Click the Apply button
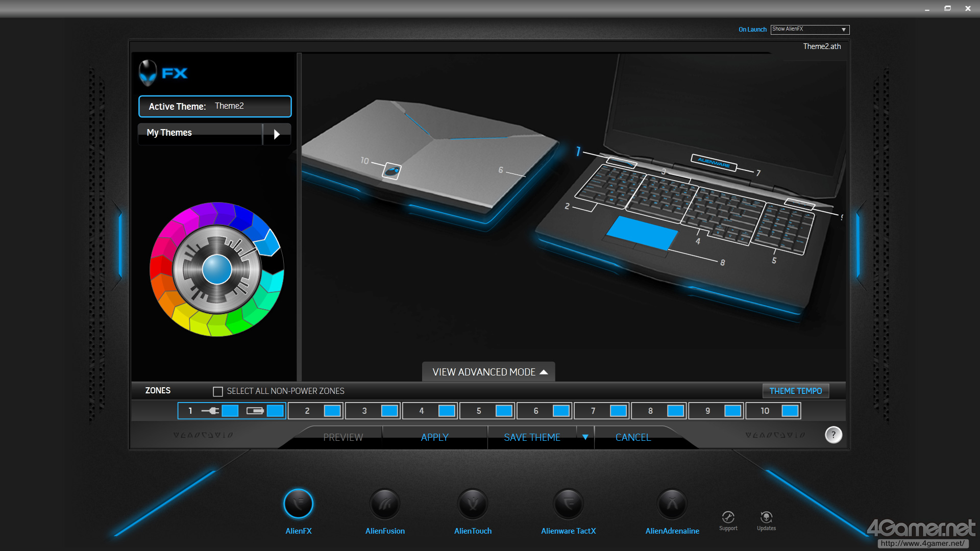Viewport: 980px width, 551px height. (x=434, y=437)
